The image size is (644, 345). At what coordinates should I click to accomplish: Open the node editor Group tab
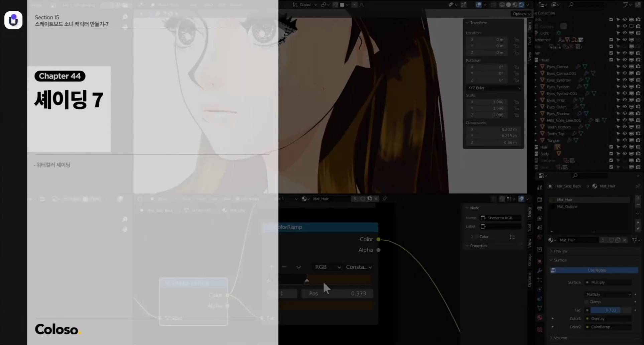tap(529, 260)
